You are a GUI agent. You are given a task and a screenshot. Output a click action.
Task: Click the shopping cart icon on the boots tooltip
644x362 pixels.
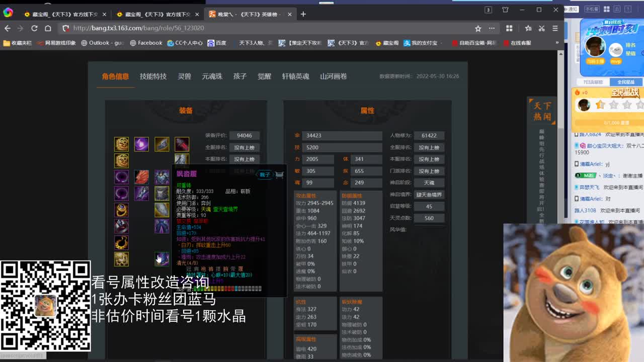279,174
